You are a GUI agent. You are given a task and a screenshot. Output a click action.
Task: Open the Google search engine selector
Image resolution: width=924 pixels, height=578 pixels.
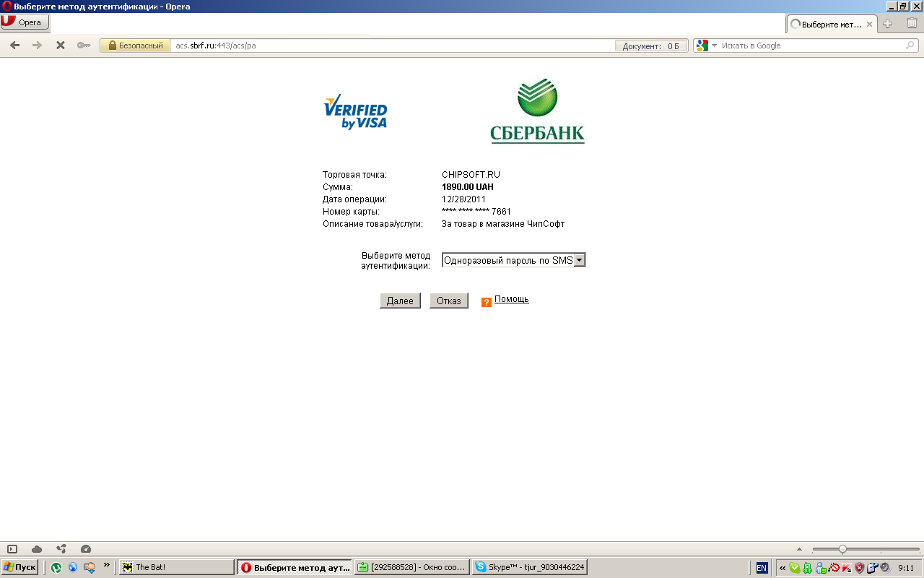pyautogui.click(x=707, y=46)
